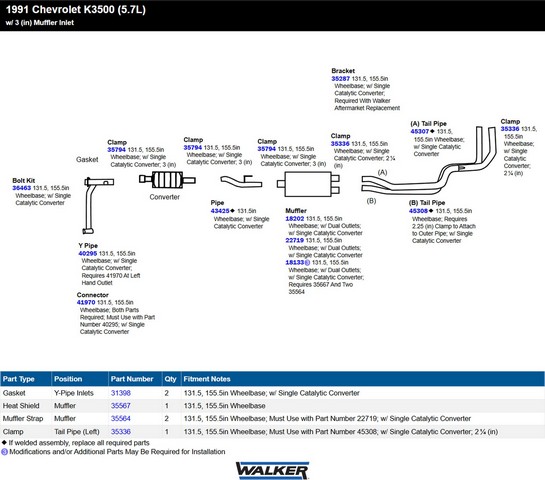Click the Walker logo at the bottom
Screen dimensions: 545x480
click(272, 470)
